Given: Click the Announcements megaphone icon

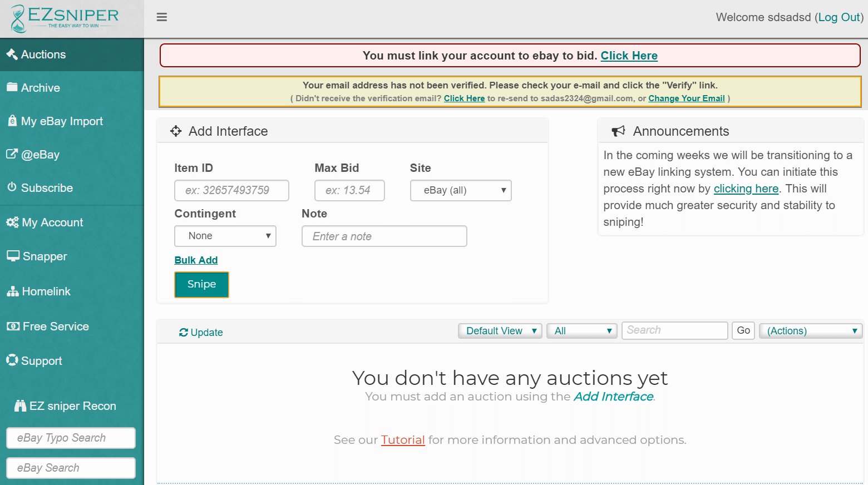Looking at the screenshot, I should tap(618, 131).
